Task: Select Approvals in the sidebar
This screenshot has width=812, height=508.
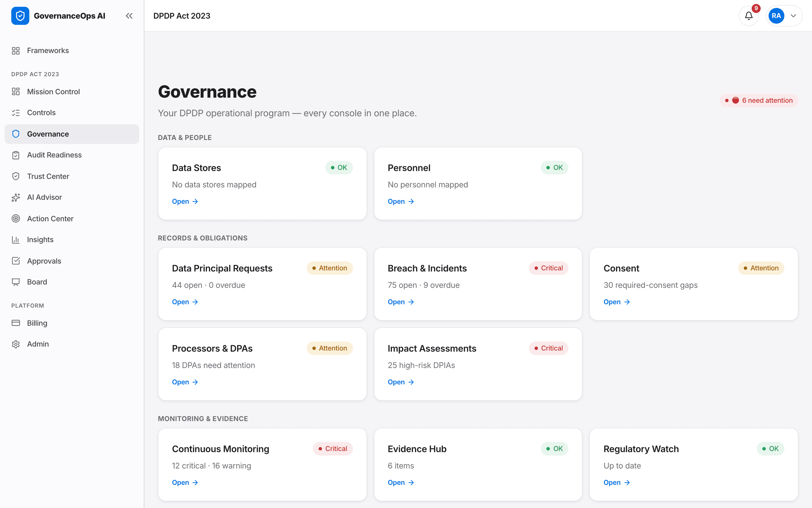Action: [x=72, y=261]
